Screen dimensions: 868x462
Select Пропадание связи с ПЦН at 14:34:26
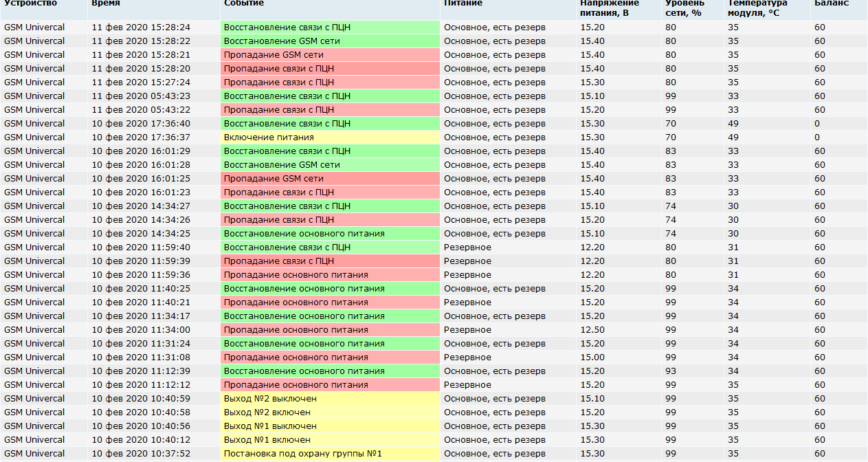(331, 220)
